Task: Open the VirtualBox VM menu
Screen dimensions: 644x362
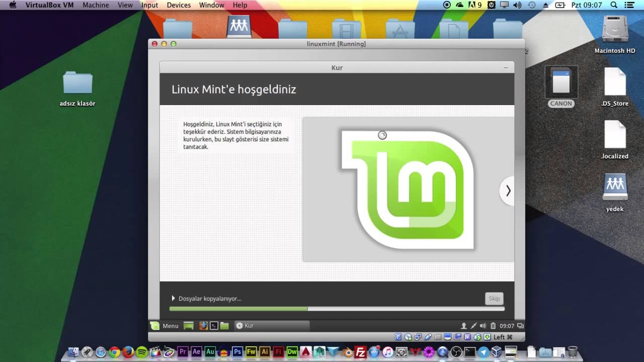Action: tap(50, 5)
